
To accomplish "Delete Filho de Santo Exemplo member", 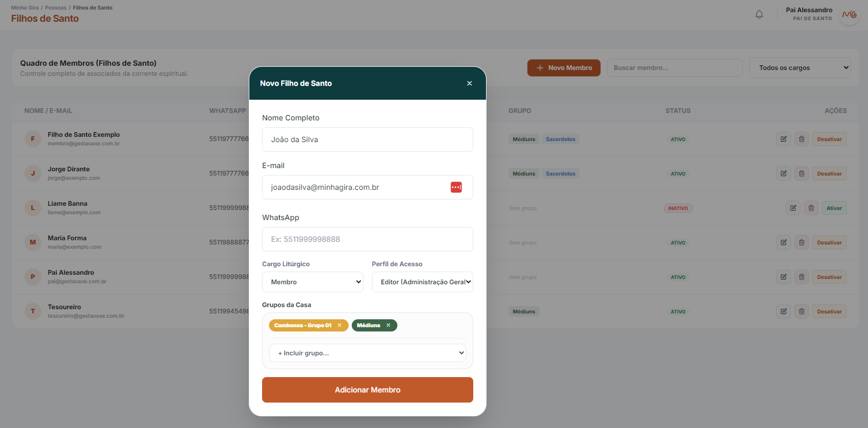I will tap(802, 139).
